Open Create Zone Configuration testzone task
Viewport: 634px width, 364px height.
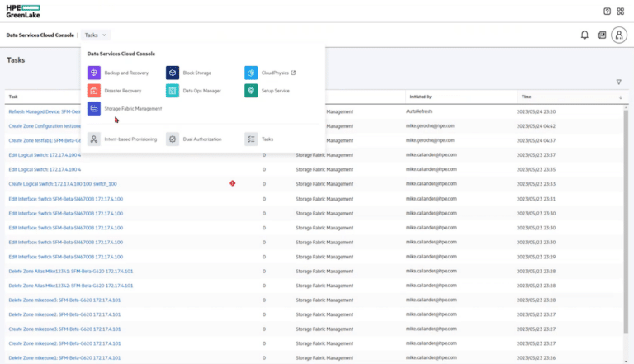tap(45, 126)
